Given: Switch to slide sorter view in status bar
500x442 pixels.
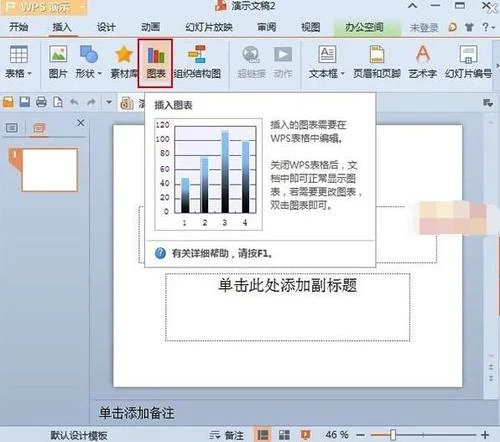Looking at the screenshot, I should tap(284, 435).
